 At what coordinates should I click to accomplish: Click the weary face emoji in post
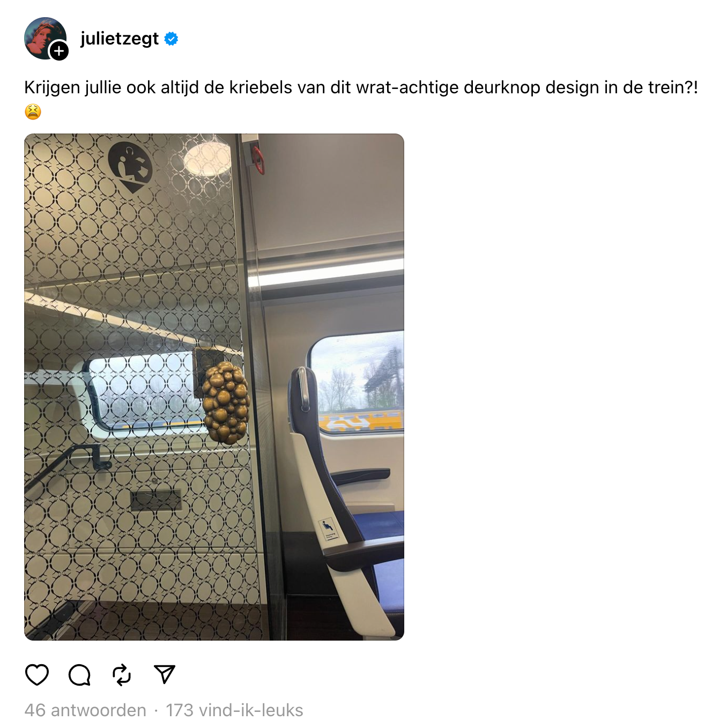point(33,112)
